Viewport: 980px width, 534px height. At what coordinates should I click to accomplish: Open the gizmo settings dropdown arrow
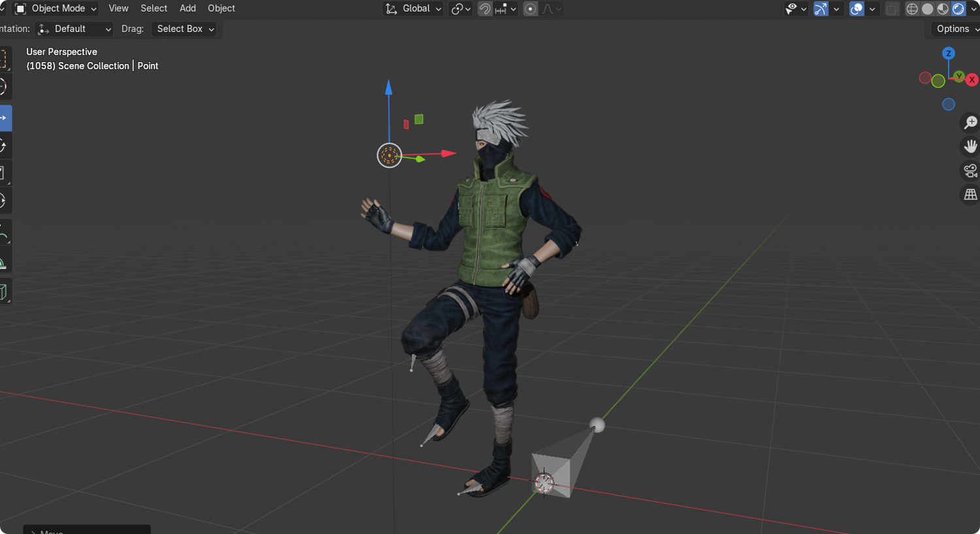(836, 9)
